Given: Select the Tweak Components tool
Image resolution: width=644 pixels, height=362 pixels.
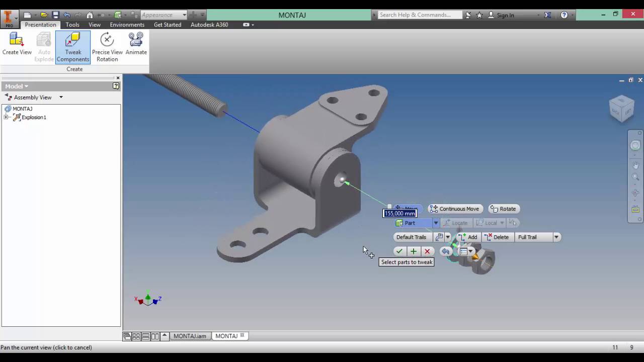Looking at the screenshot, I should pos(73,47).
